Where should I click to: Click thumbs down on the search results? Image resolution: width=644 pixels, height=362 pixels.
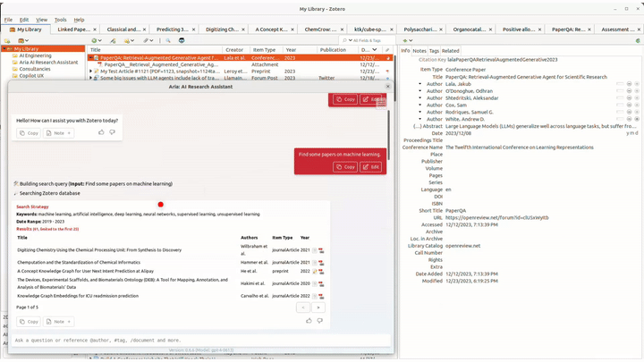(319, 321)
